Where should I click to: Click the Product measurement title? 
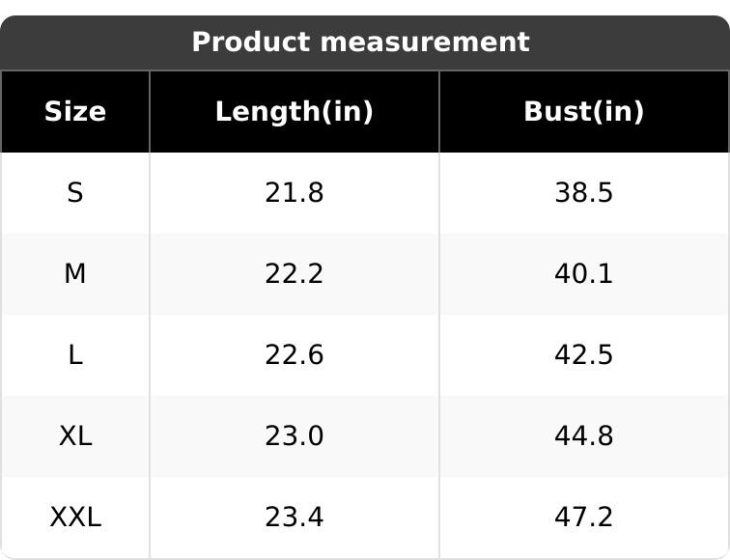click(360, 42)
